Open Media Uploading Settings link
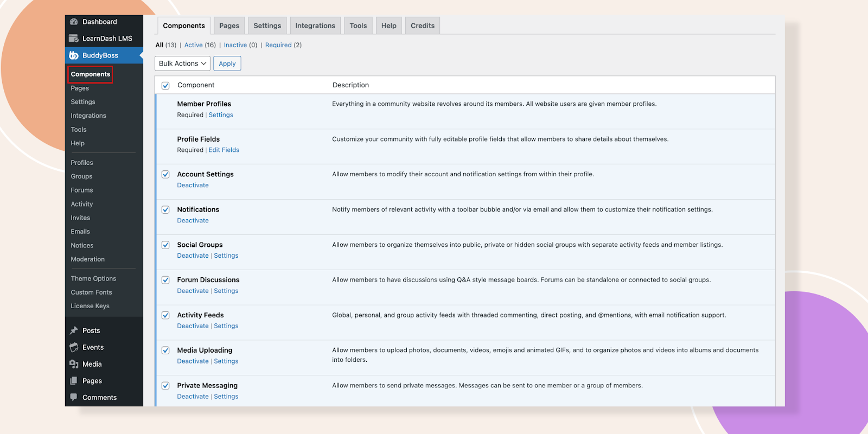The image size is (868, 434). pyautogui.click(x=226, y=361)
